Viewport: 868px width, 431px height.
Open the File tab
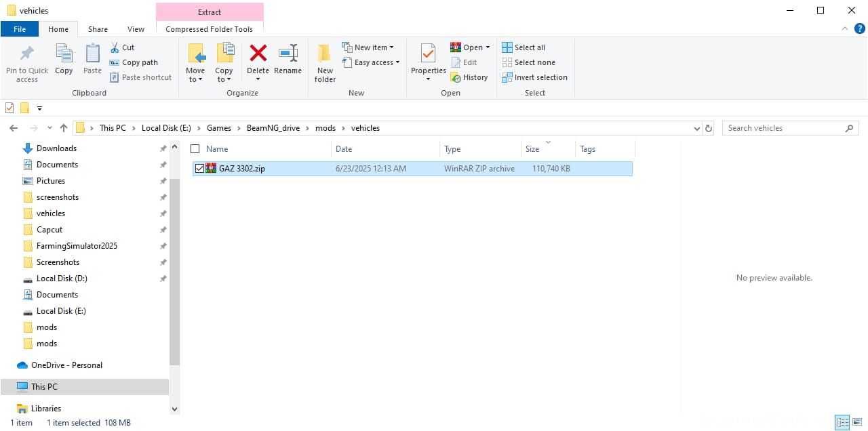coord(19,29)
